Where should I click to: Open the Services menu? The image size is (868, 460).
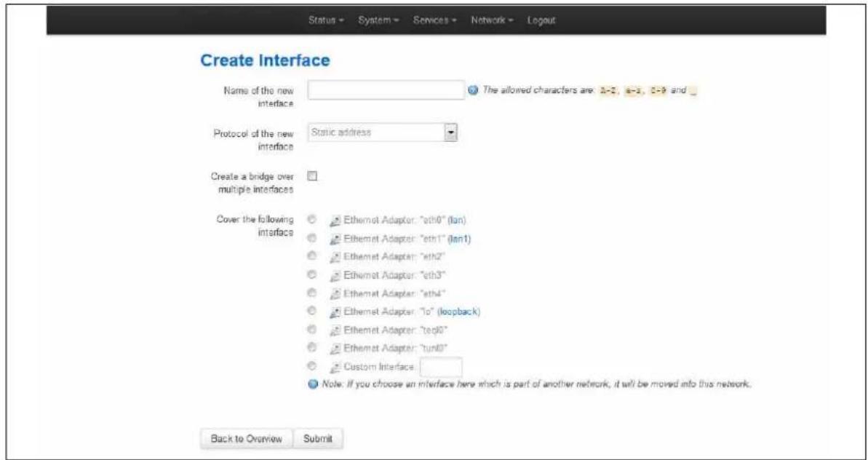pyautogui.click(x=434, y=20)
